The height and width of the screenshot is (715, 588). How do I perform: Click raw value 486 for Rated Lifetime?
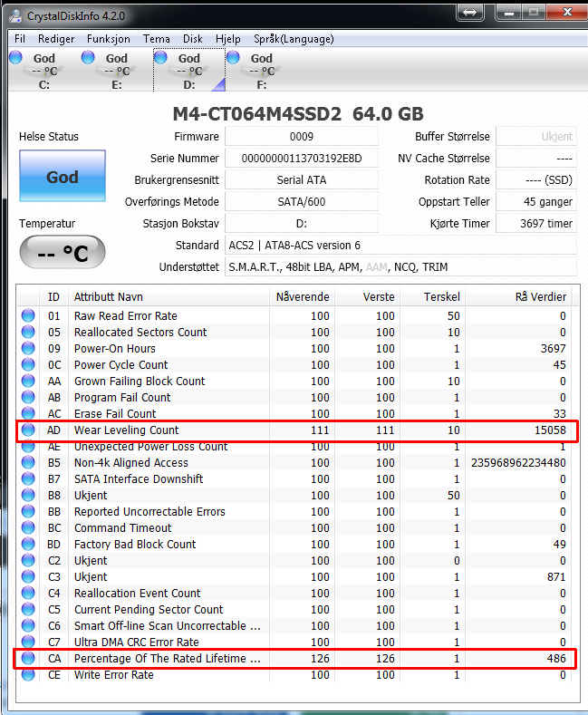pyautogui.click(x=556, y=659)
